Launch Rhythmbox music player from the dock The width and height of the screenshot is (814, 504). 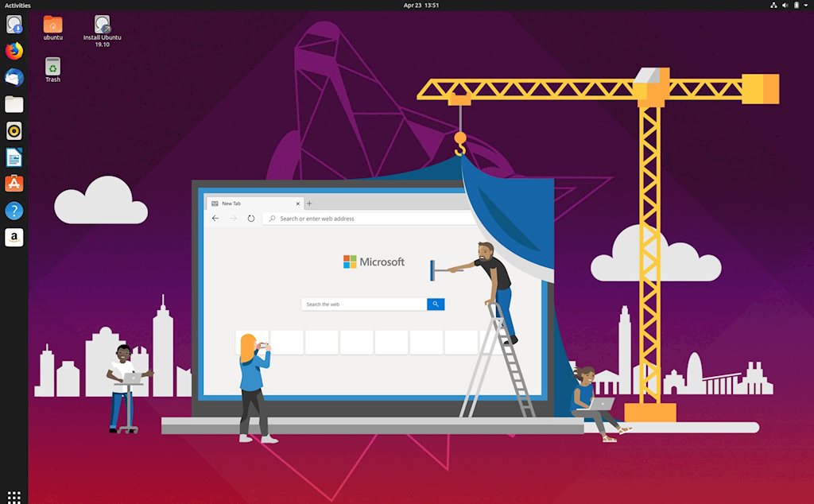(x=14, y=131)
